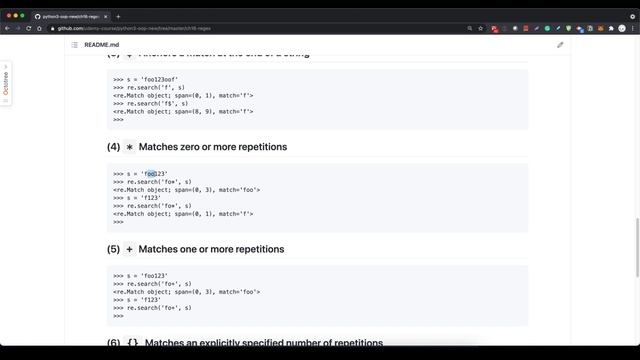Screen dimensions: 640x360
Task: Click the plus symbol in section 5 heading
Action: [x=129, y=249]
